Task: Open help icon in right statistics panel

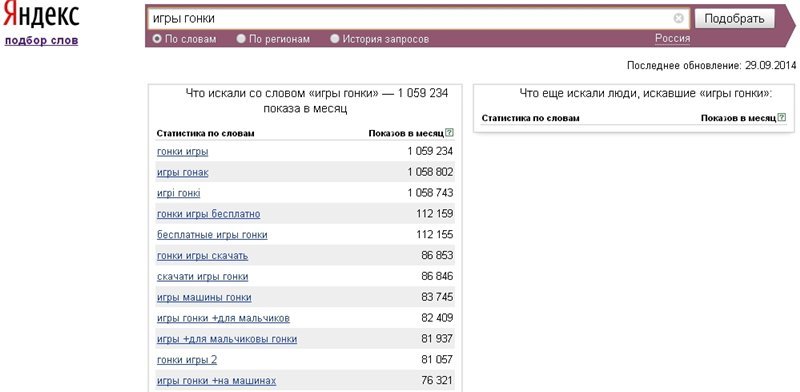Action: point(782,117)
